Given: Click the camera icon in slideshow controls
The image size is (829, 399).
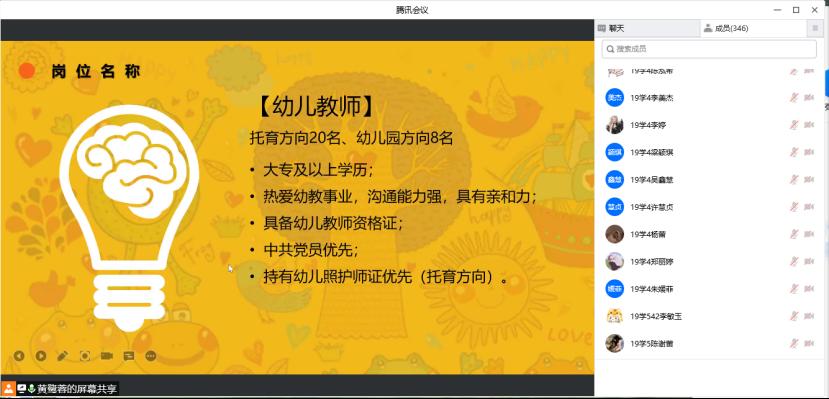Looking at the screenshot, I should point(107,356).
